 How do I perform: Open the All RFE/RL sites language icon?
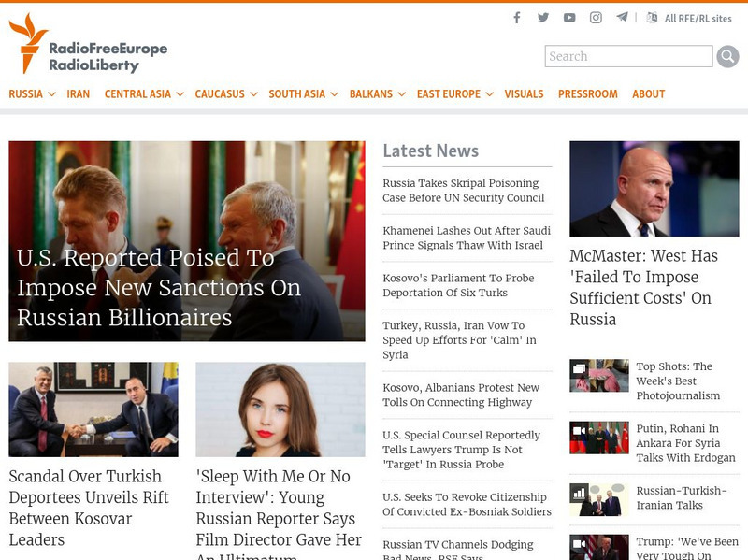(x=652, y=18)
